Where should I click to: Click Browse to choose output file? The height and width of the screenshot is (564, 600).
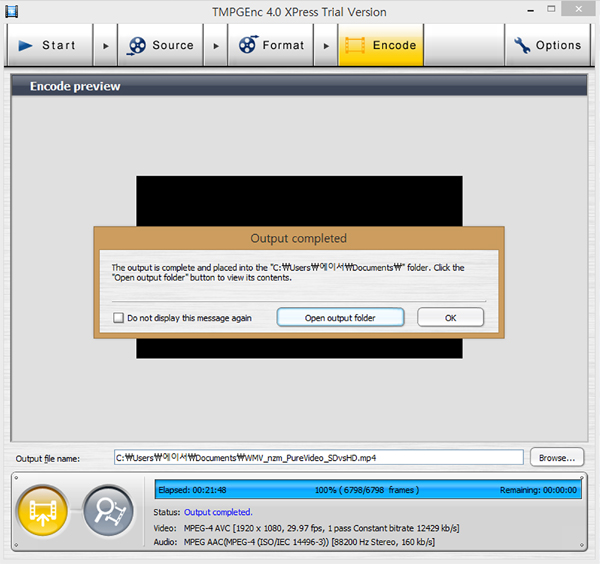pos(557,458)
